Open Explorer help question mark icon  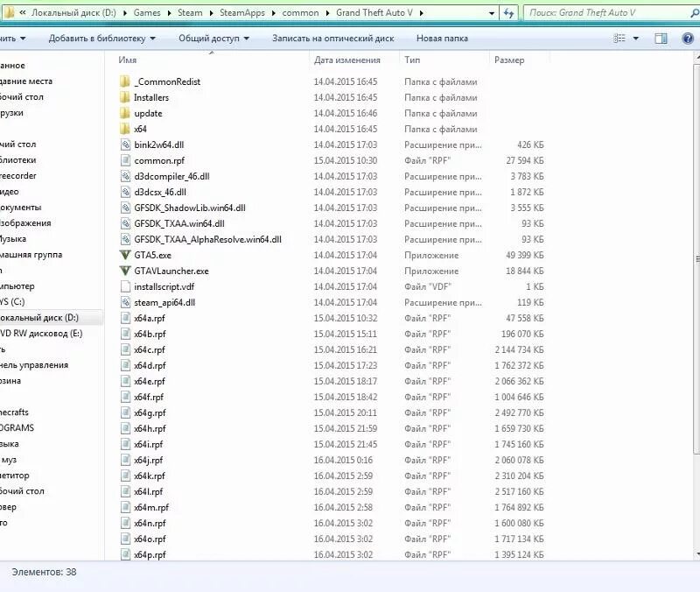[688, 39]
